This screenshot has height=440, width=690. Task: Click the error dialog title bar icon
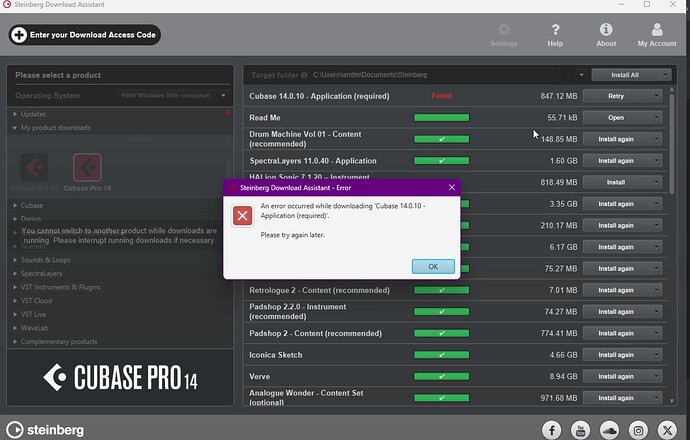233,188
